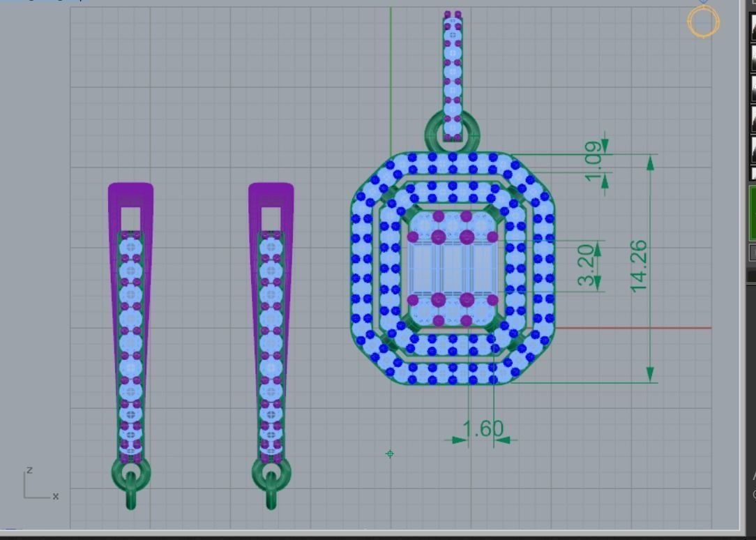Select the 14.26 height dimension text
756x540 pixels.
(638, 266)
